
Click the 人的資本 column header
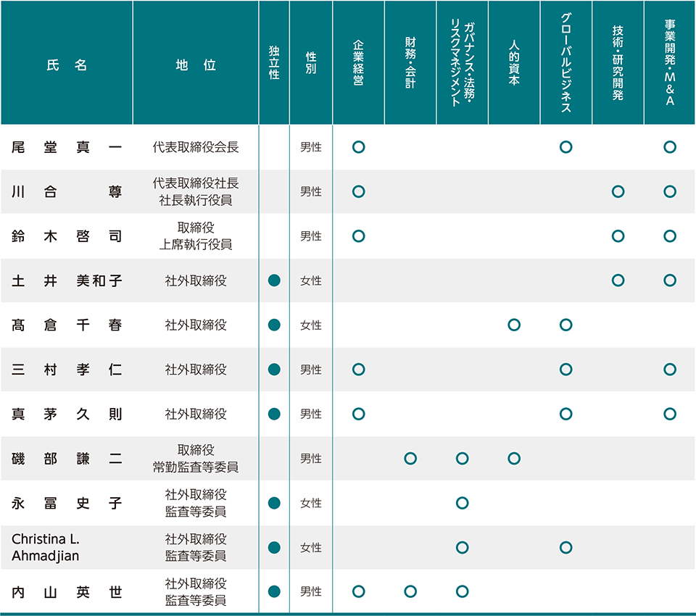click(x=514, y=62)
